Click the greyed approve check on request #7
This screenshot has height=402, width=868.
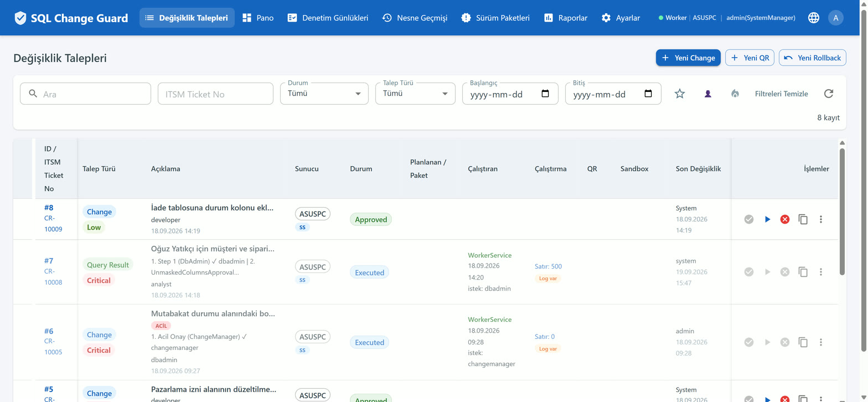pyautogui.click(x=749, y=272)
